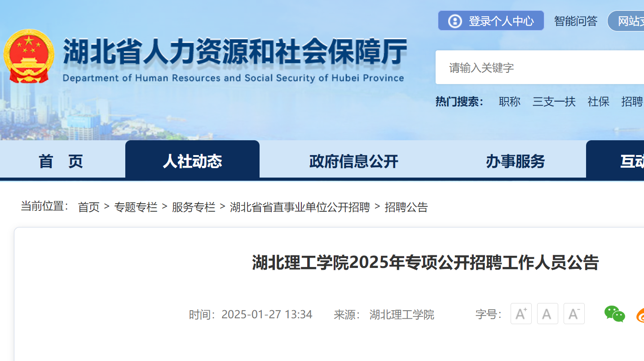Search hot keyword 职称
The width and height of the screenshot is (644, 361).
510,102
